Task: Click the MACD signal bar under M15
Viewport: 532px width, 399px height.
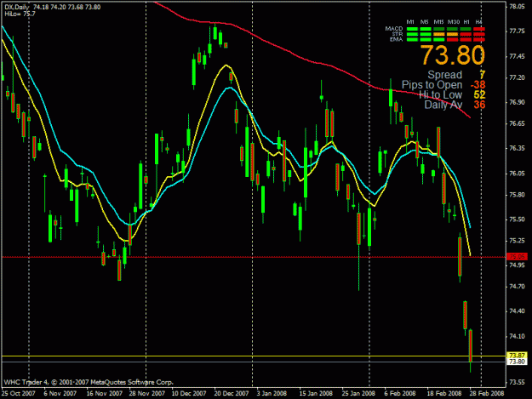Action: click(438, 29)
